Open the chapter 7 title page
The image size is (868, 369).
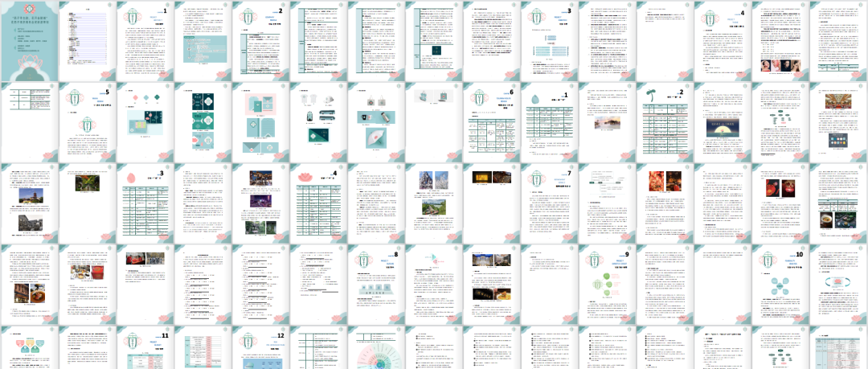pyautogui.click(x=550, y=203)
